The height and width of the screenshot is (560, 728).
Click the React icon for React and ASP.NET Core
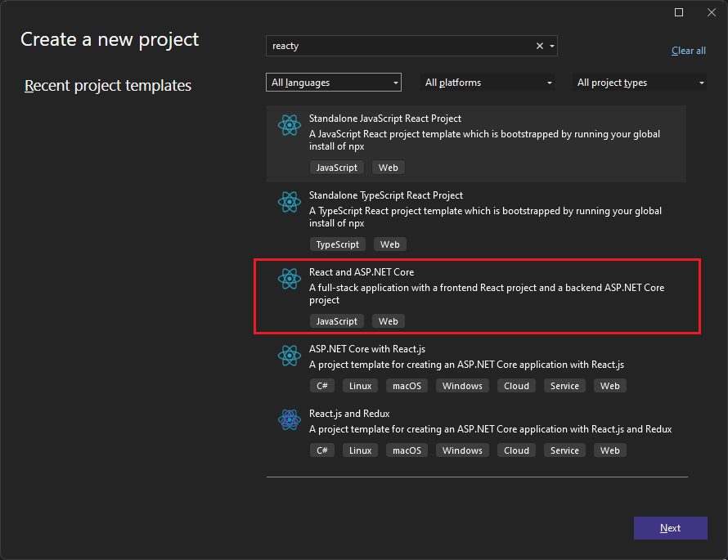tap(290, 279)
